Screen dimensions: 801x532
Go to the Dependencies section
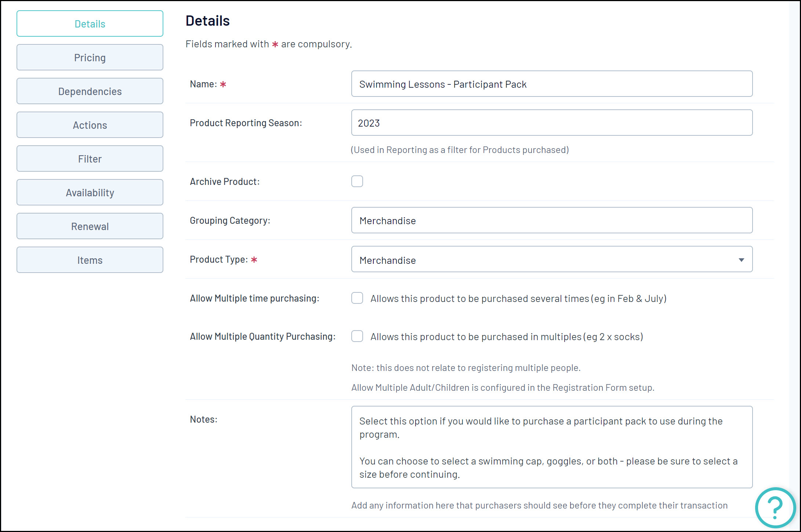90,91
